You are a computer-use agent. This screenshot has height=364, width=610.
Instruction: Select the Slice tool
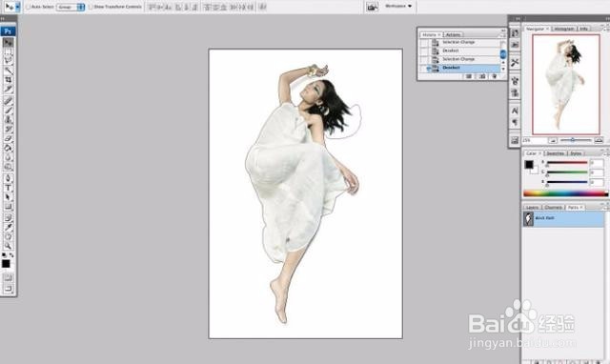point(9,89)
